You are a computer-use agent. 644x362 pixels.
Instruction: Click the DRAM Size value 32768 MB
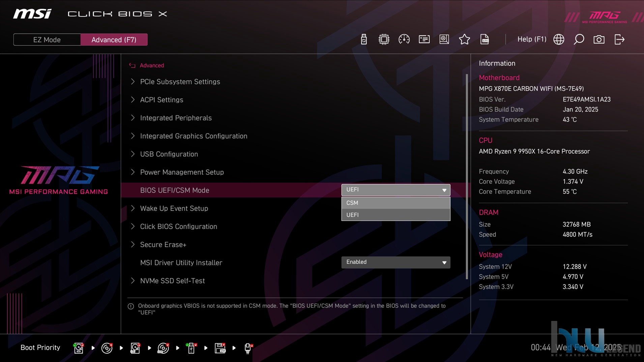point(577,224)
